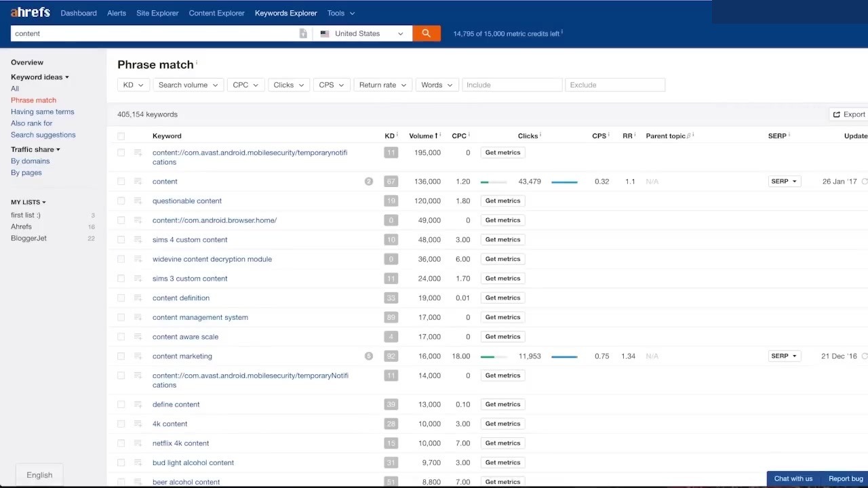The width and height of the screenshot is (868, 488).
Task: Click the blue clicks bar for content marketing
Action: pyautogui.click(x=564, y=356)
